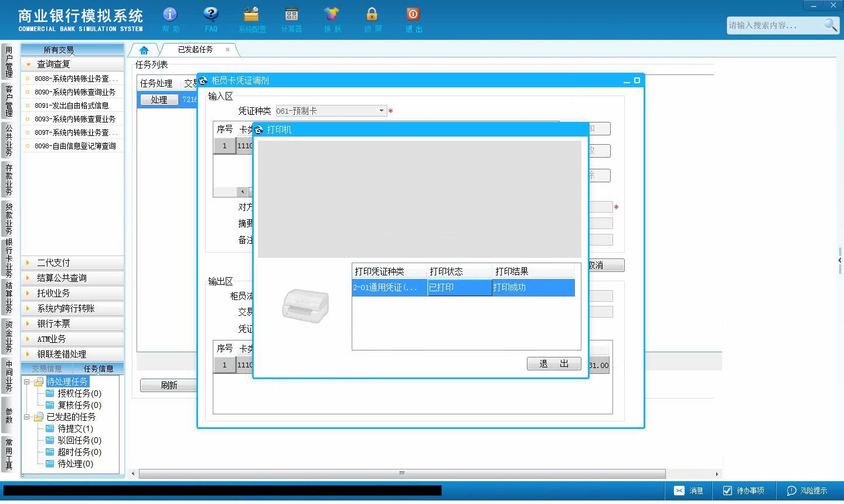
Task: Open the 公共业务 side tab
Action: 8,140
